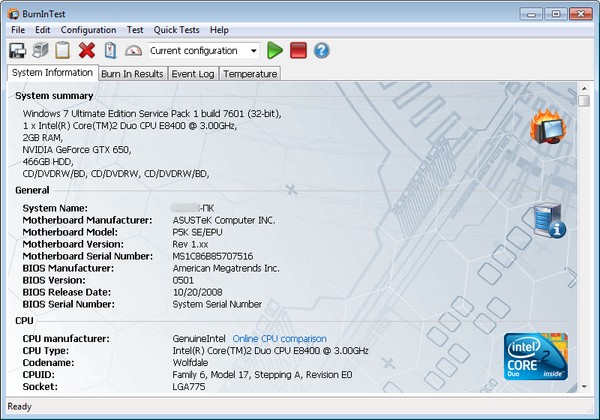
Task: Click the print icon in toolbar
Action: pyautogui.click(x=40, y=50)
